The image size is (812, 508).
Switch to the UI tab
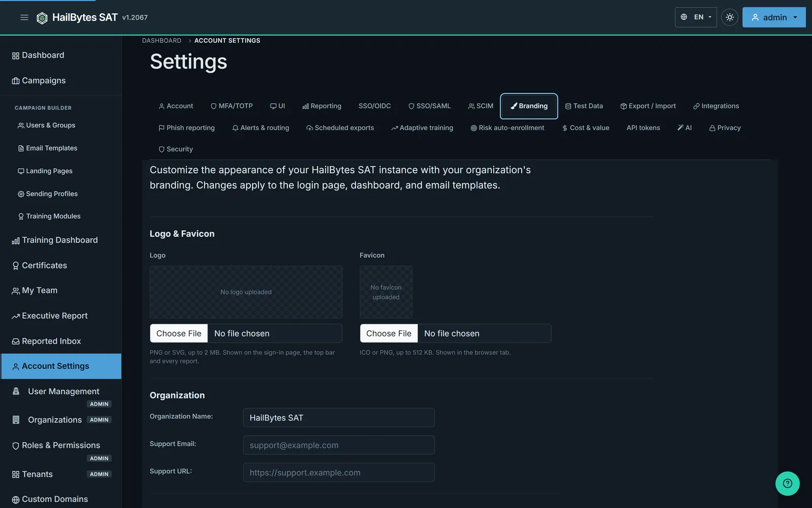(x=278, y=106)
